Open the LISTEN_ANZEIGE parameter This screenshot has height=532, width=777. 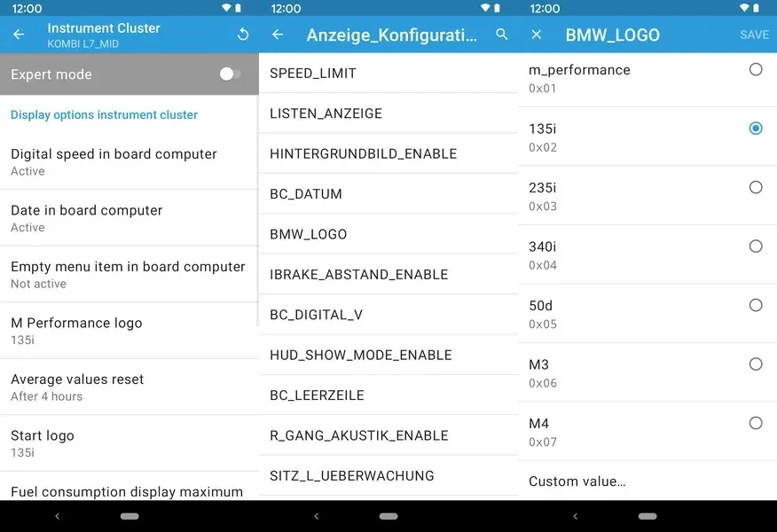click(x=388, y=113)
